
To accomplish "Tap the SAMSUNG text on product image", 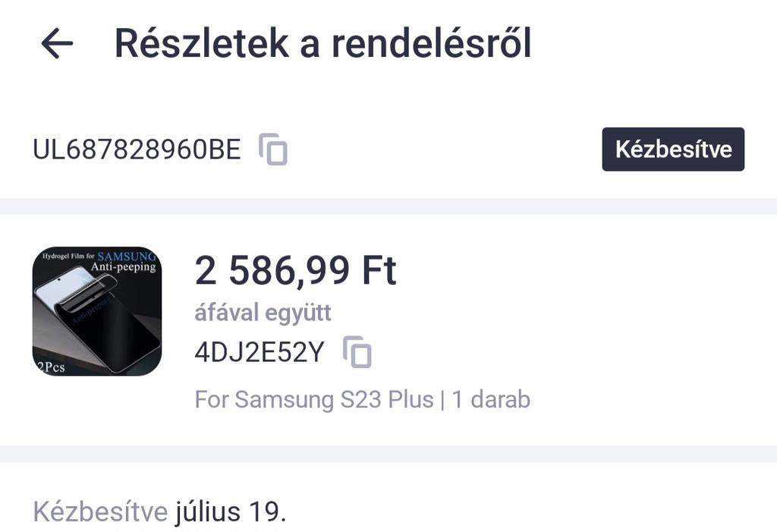I will pos(127,257).
